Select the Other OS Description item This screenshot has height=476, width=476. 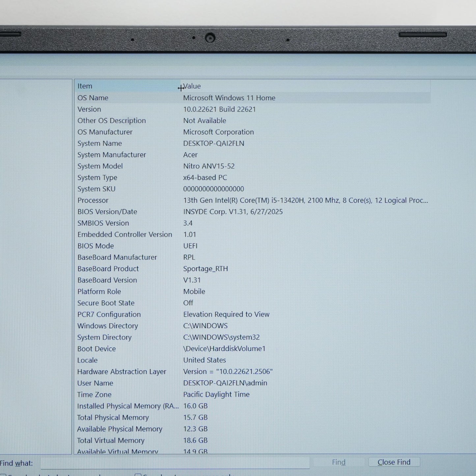point(112,121)
